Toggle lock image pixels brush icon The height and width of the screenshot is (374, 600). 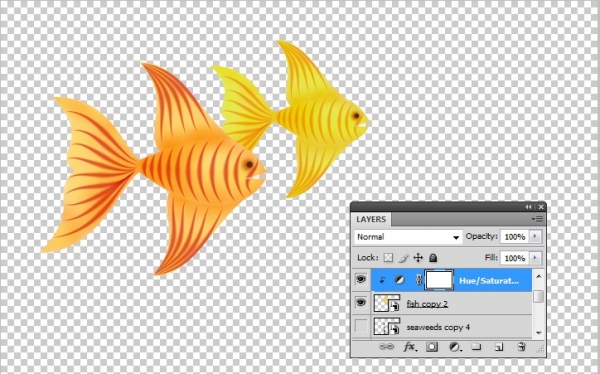403,258
